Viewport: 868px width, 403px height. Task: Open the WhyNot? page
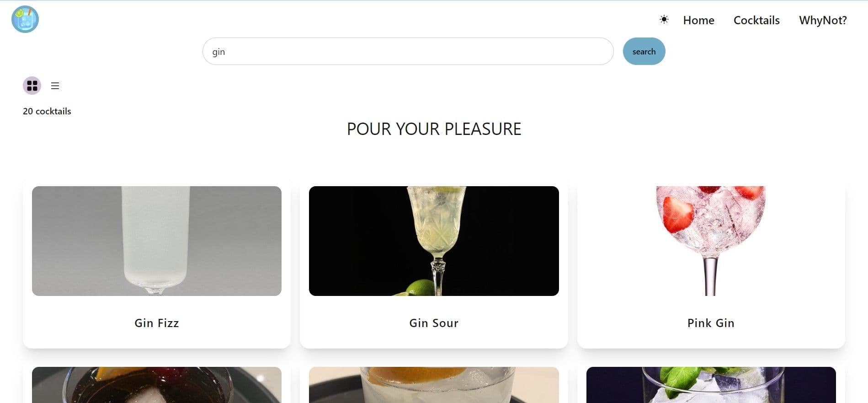(x=823, y=20)
